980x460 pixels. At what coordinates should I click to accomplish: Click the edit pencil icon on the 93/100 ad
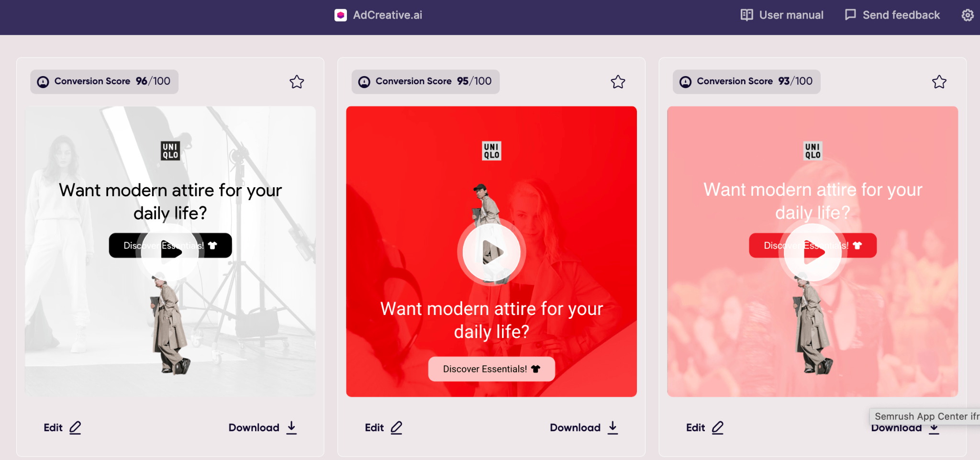[717, 427]
